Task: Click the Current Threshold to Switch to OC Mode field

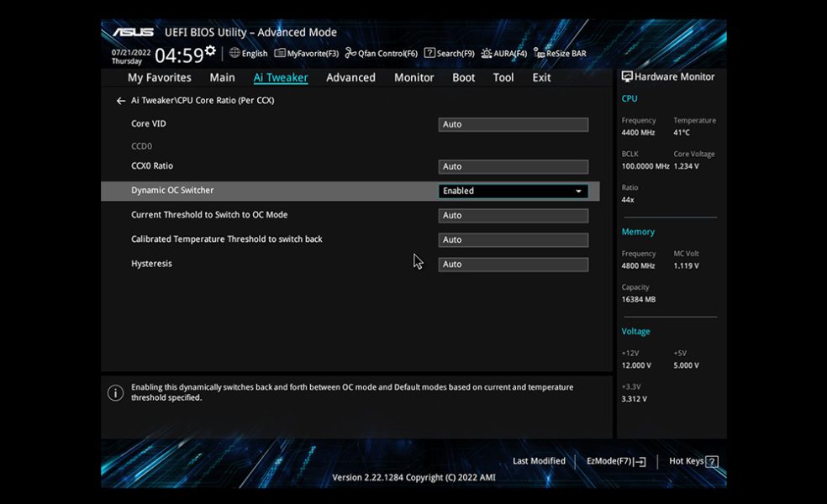Action: [514, 216]
